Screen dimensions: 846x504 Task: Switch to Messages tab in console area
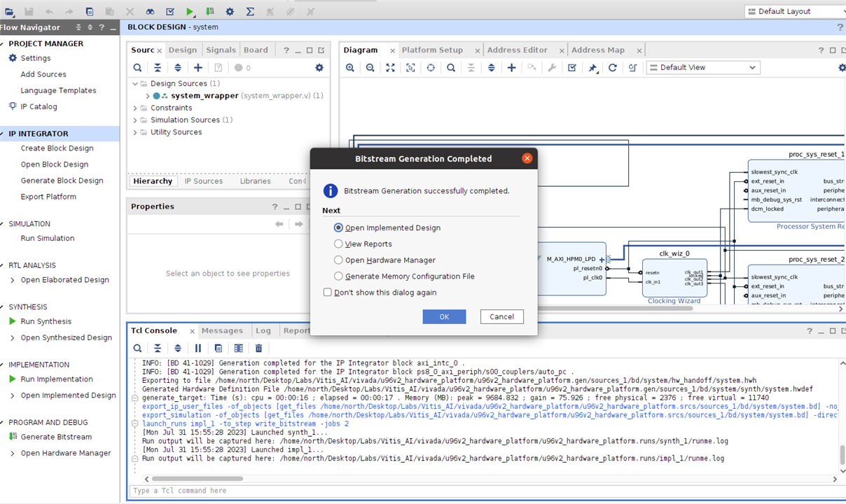coord(222,330)
